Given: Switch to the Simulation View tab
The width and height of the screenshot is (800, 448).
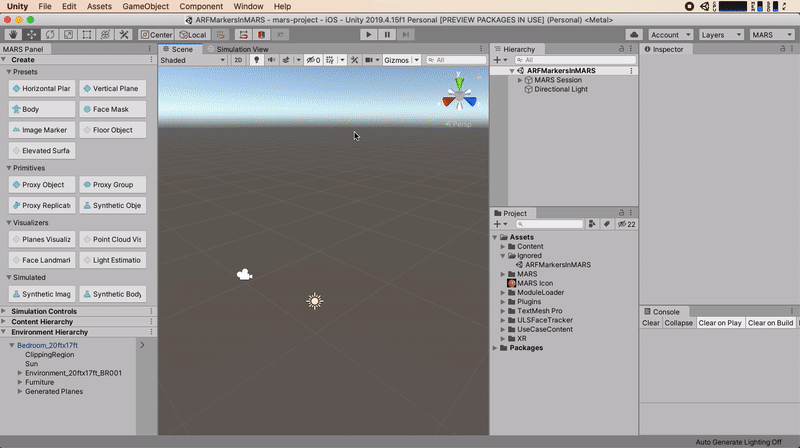Looking at the screenshot, I should pos(239,49).
